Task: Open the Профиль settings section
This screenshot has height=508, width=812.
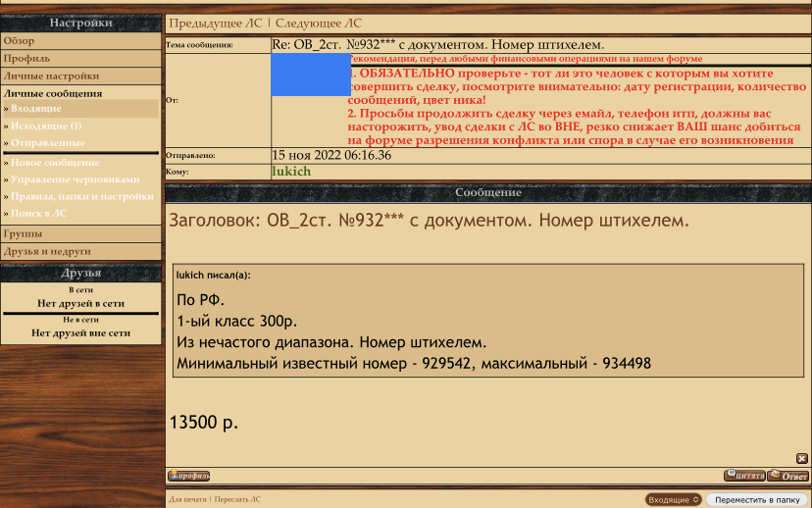Action: tap(26, 59)
